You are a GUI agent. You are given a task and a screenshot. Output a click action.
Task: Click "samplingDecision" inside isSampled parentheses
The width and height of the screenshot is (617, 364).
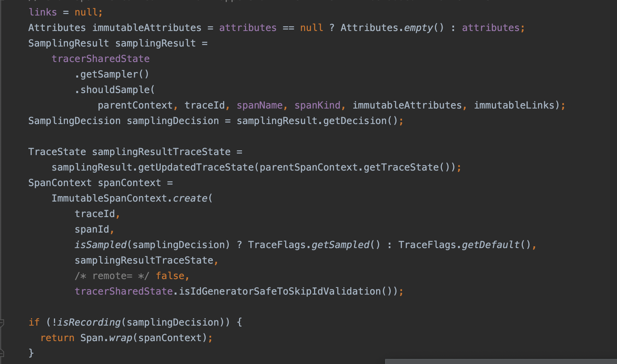point(179,245)
